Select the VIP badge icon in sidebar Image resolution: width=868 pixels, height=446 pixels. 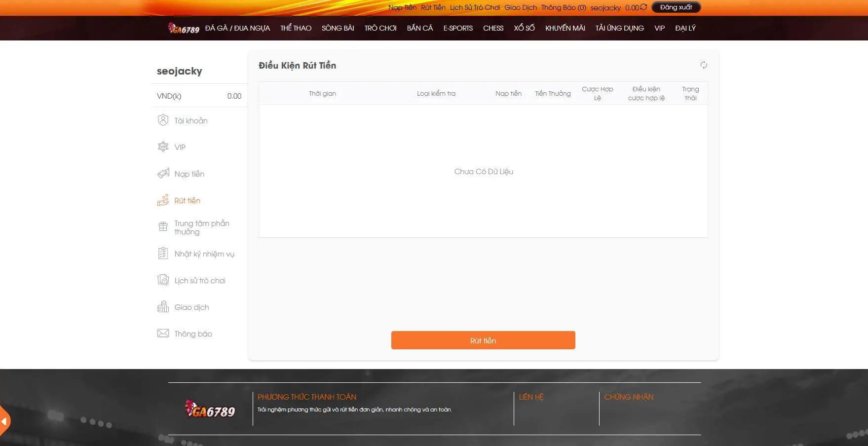(163, 147)
